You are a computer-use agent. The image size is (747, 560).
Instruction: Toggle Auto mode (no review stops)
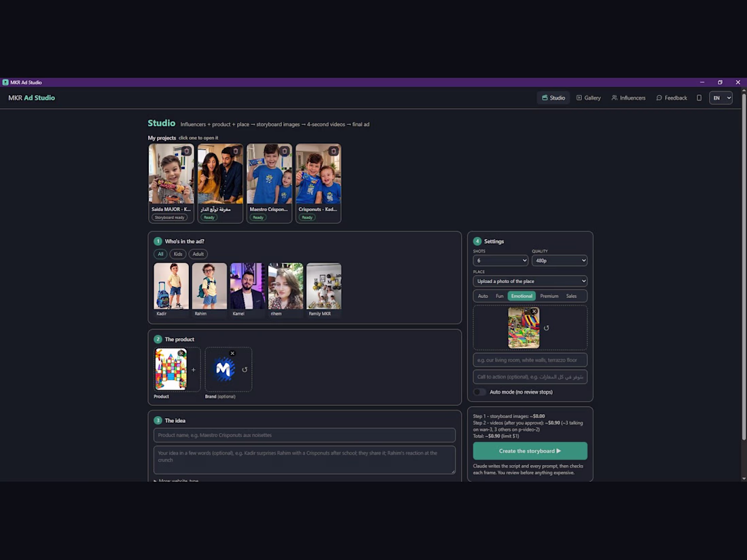pyautogui.click(x=479, y=392)
